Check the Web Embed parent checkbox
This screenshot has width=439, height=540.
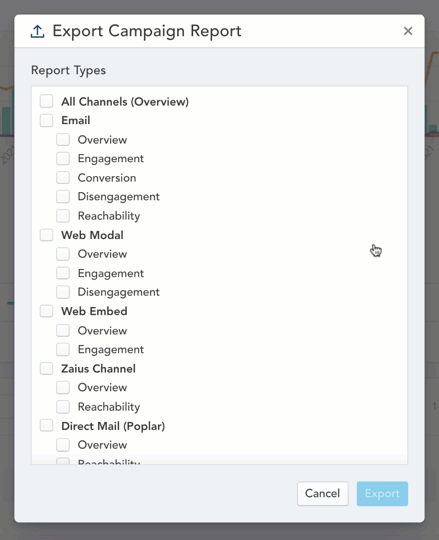click(46, 311)
